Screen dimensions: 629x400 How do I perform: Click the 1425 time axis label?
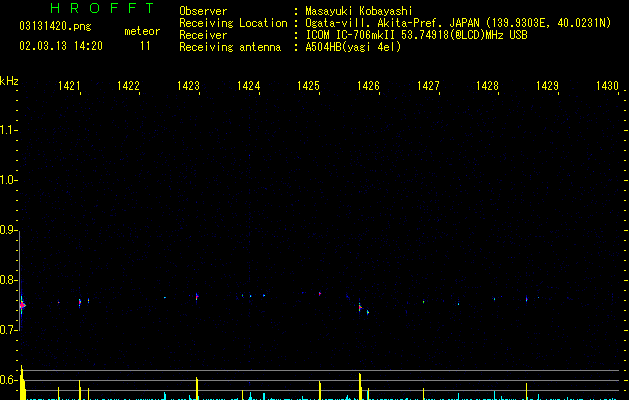click(308, 86)
